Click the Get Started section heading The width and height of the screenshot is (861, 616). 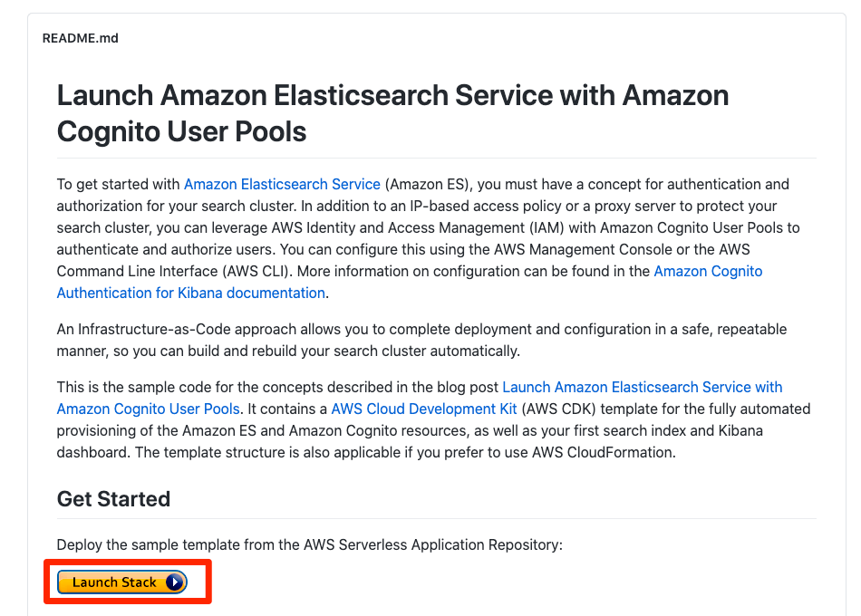click(x=113, y=498)
